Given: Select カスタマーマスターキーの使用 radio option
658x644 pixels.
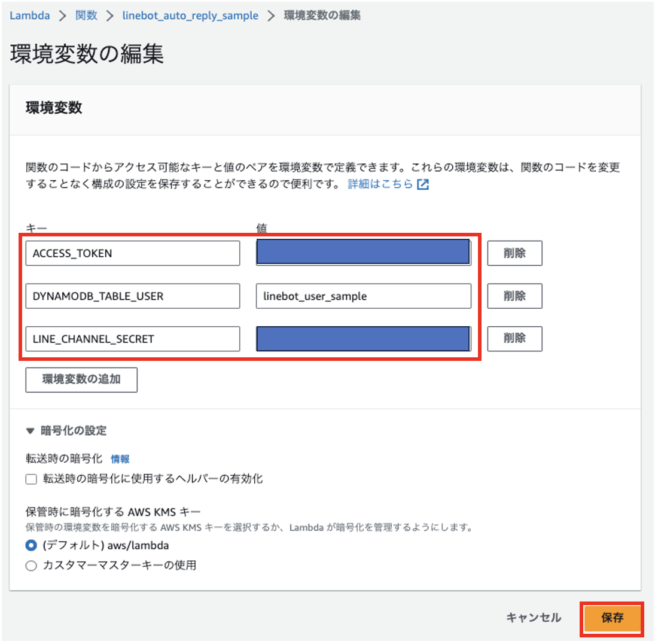Looking at the screenshot, I should pos(31,566).
